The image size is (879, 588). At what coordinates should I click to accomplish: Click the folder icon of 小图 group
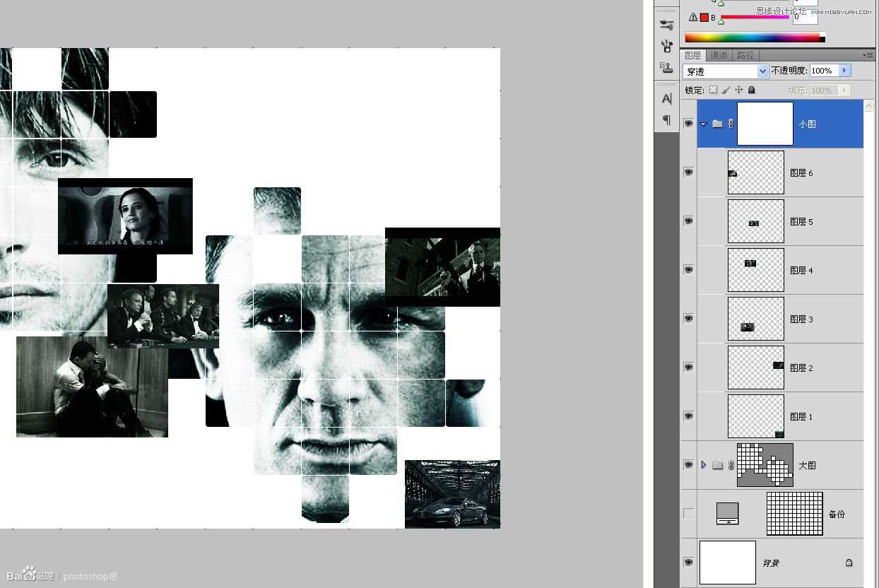[717, 124]
